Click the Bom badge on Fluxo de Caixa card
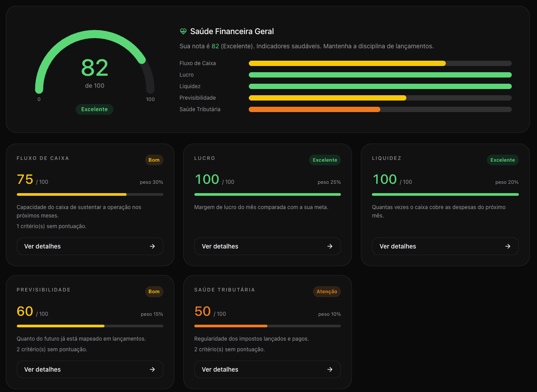 (x=154, y=160)
